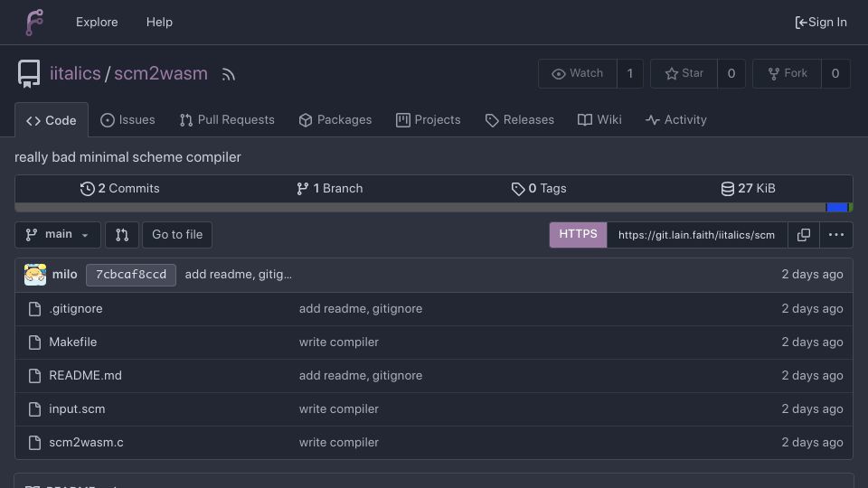868x488 pixels.
Task: Click the Makefile file icon
Action: (35, 343)
